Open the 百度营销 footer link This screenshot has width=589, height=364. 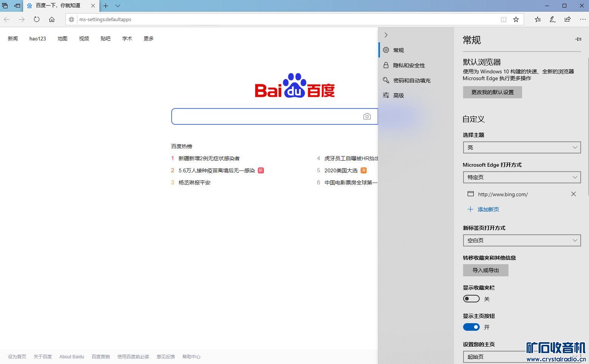pos(101,357)
